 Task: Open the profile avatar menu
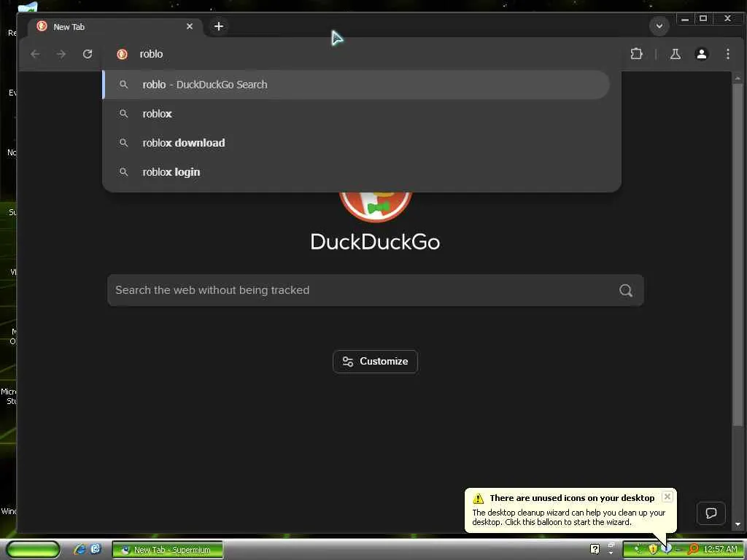click(x=701, y=54)
